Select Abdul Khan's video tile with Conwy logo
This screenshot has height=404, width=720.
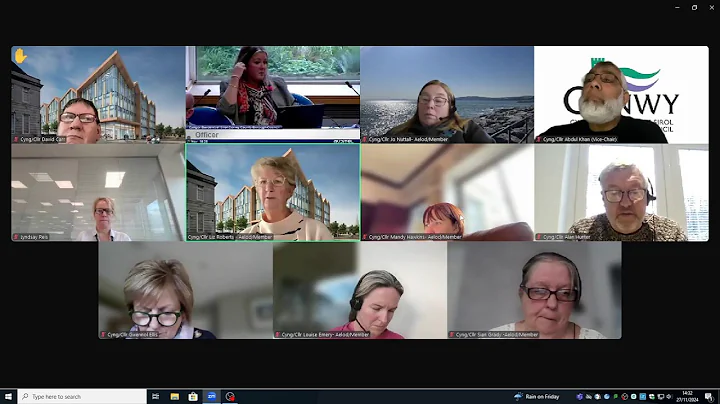(x=621, y=95)
